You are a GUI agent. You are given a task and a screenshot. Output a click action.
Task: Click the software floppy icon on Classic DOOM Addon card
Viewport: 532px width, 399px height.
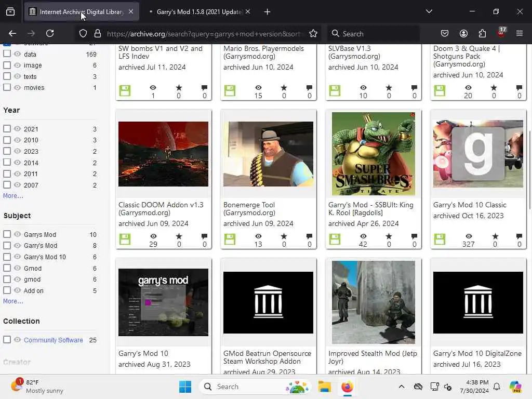[125, 239]
